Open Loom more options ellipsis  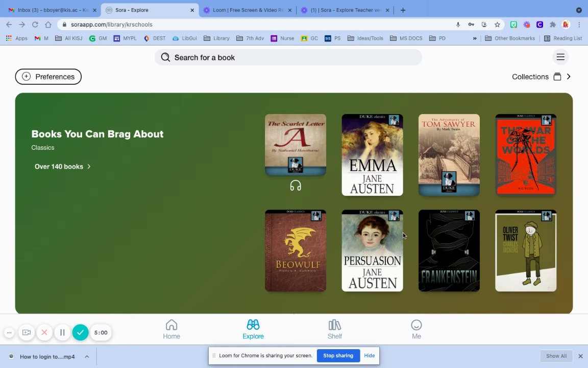9,332
